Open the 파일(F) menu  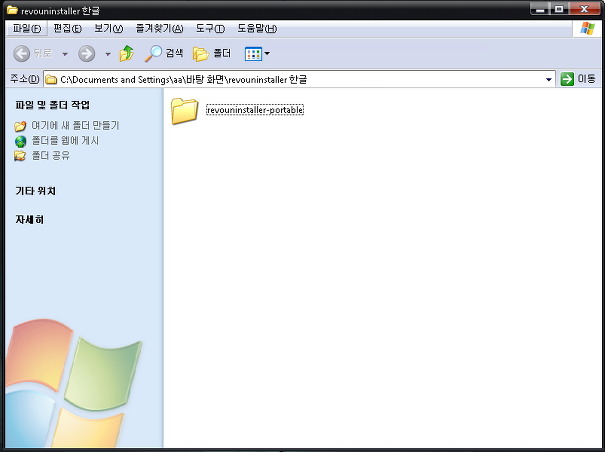27,29
